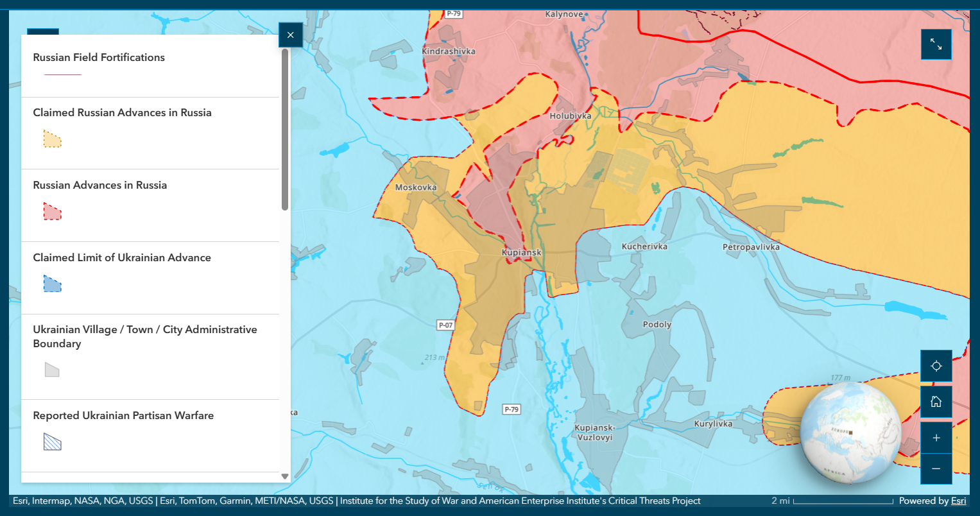
Task: Select the Russian Field Fortifications legend label
Action: pos(99,57)
